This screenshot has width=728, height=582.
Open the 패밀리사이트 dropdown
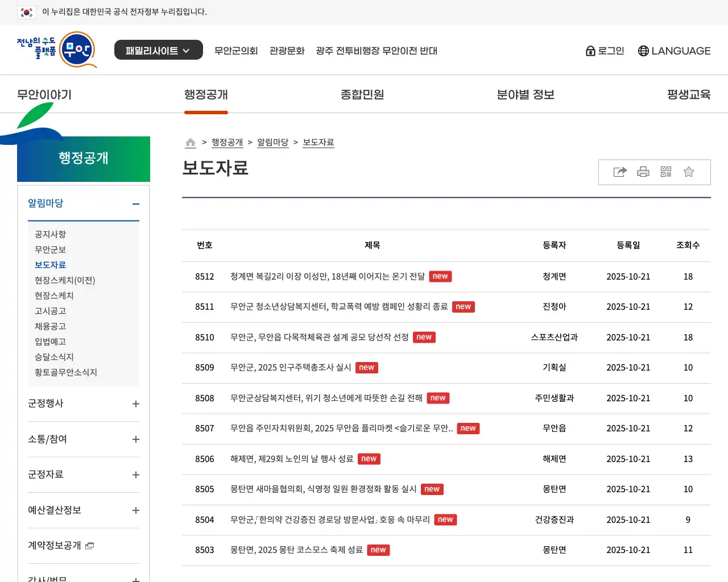point(158,50)
